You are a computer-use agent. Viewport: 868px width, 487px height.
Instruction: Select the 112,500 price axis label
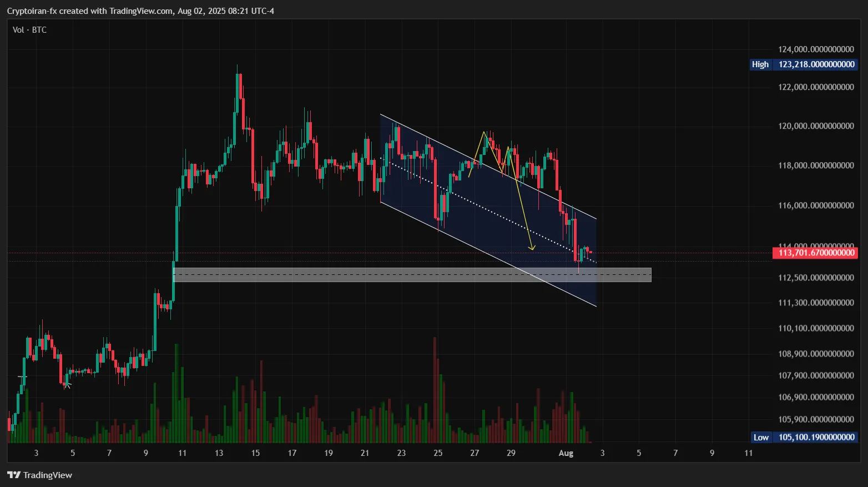click(x=816, y=278)
